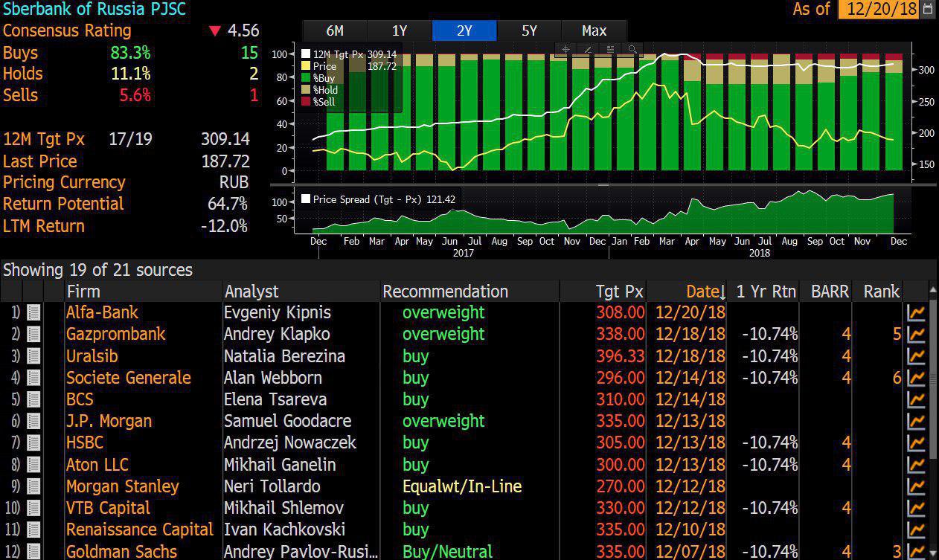Switch chart range to 5Y
Viewport: 939px width, 560px height.
529,30
